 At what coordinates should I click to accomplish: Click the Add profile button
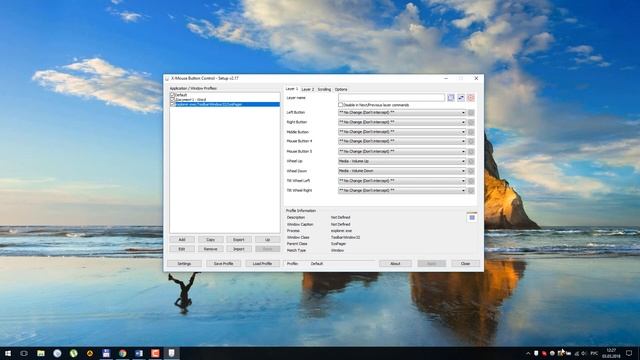(182, 240)
